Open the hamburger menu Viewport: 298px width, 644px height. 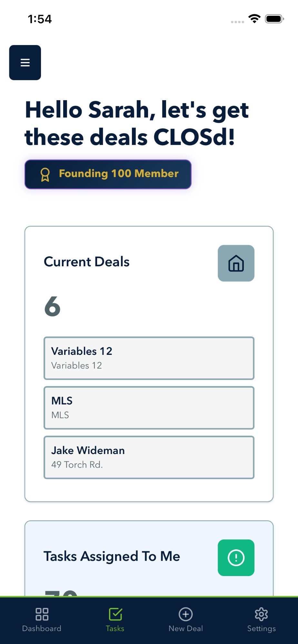[x=25, y=62]
